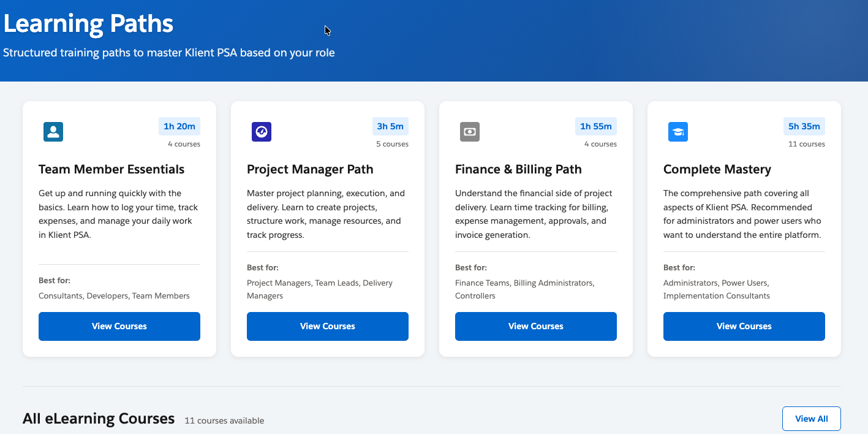View Courses for Project Manager Path

tap(328, 326)
